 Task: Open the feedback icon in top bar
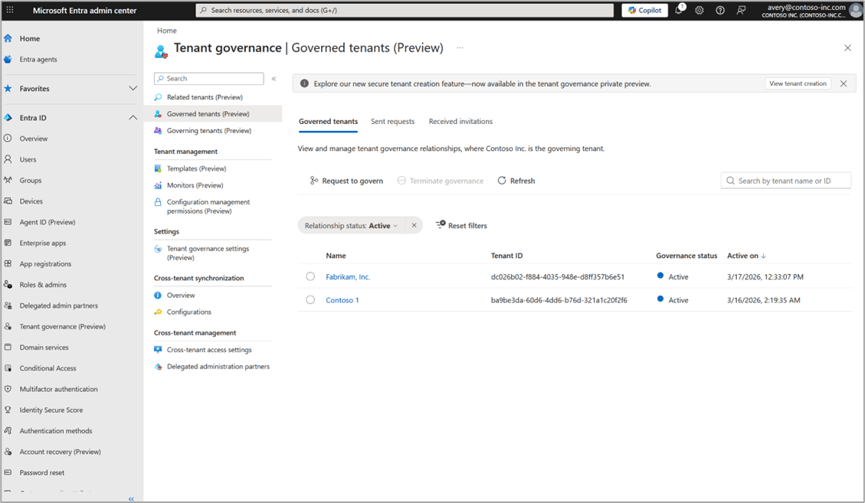click(741, 10)
